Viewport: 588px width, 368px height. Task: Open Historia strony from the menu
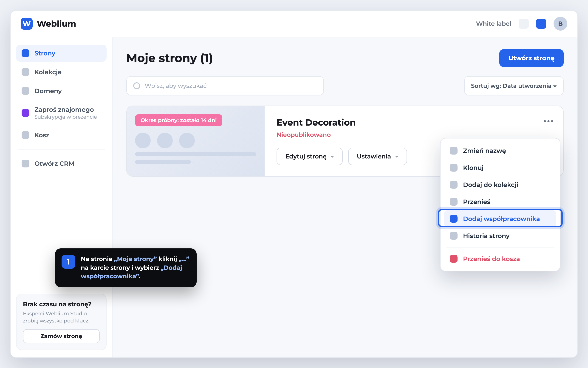pos(500,236)
